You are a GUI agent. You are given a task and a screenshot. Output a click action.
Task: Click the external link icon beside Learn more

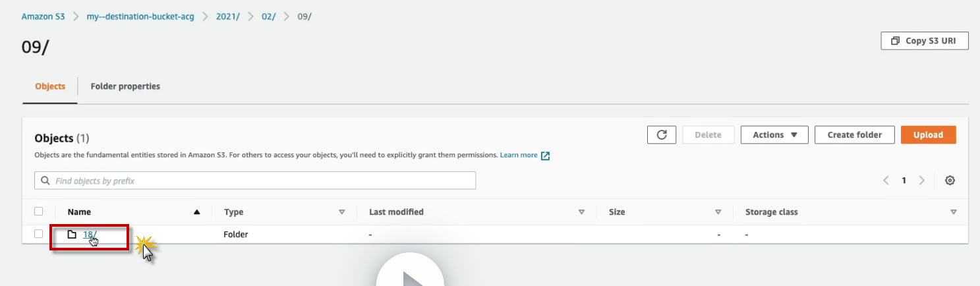pos(545,156)
